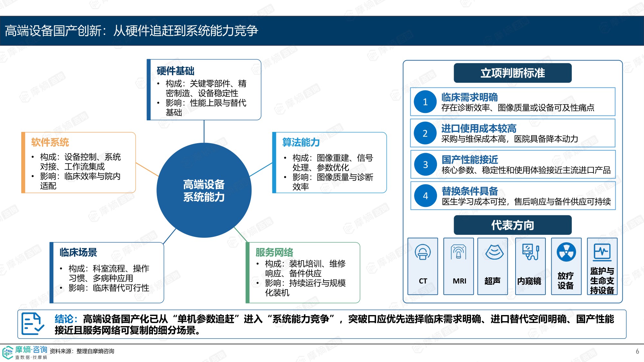Click bullet 影响：性能上限与替代基础
Image resolution: width=644 pixels, height=362 pixels.
pos(206,107)
